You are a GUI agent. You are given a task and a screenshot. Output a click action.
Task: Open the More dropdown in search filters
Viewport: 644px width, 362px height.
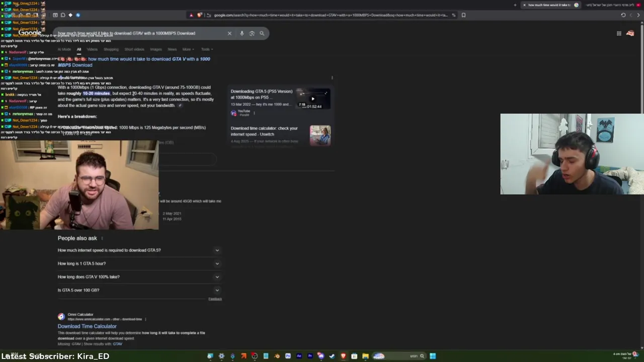click(x=188, y=49)
